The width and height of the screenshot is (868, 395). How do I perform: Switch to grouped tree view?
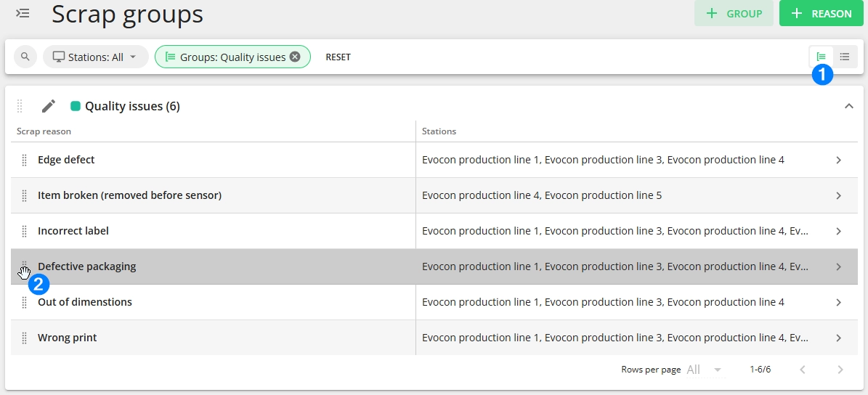(x=821, y=57)
